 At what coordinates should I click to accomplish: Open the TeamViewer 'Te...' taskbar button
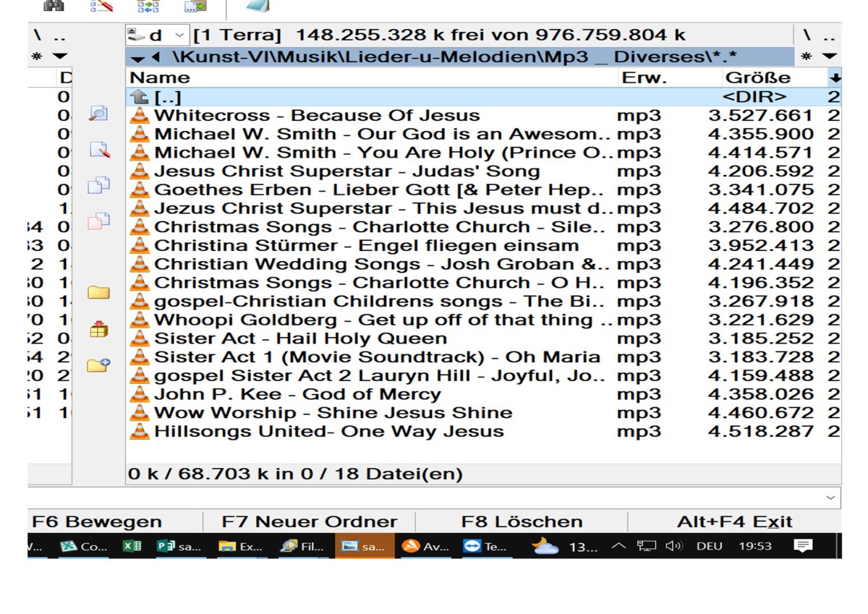[486, 547]
